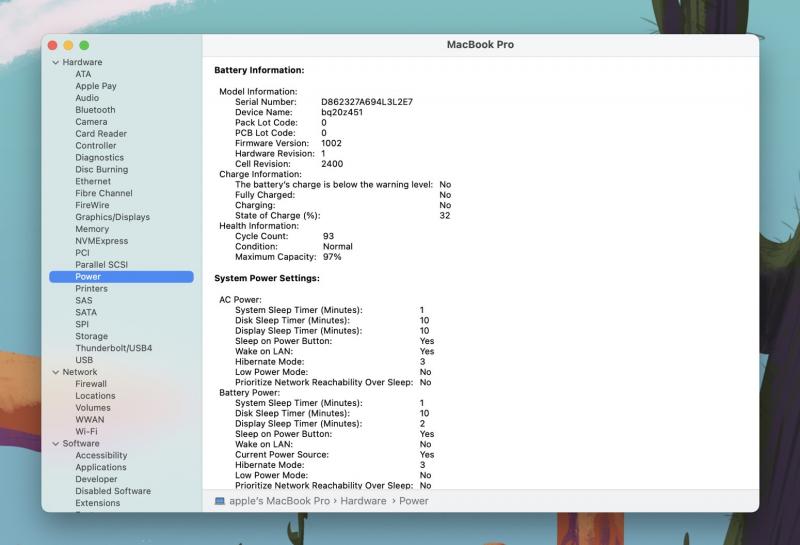Select SATA in the sidebar
This screenshot has width=800, height=545.
86,312
